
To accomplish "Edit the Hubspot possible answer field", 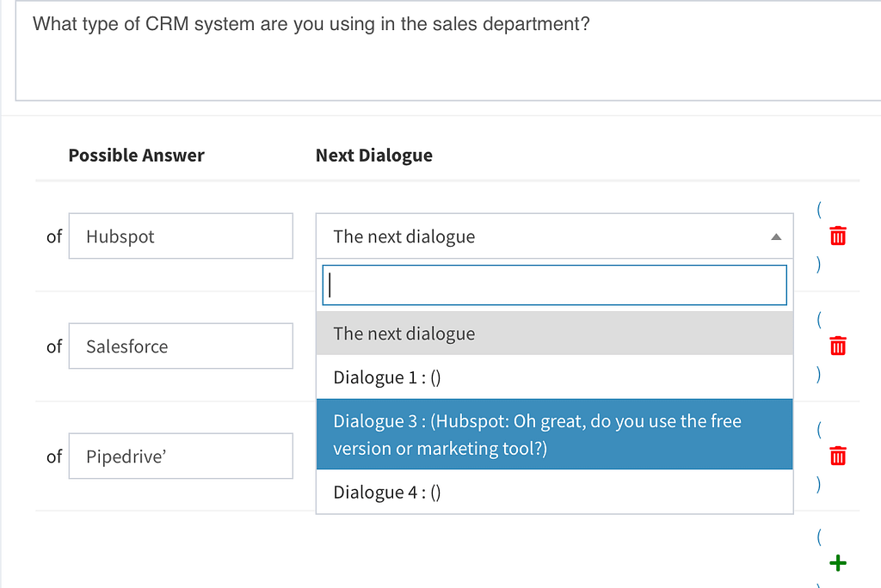I will point(181,236).
